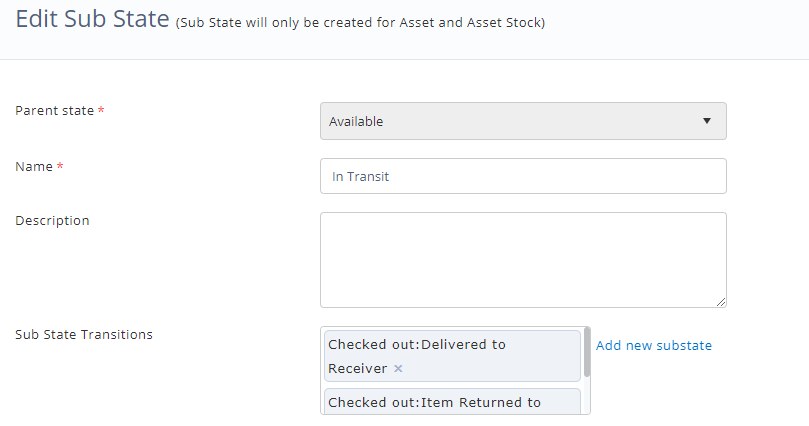The height and width of the screenshot is (426, 809).
Task: Click the red asterisk beside Parent state
Action: 102,111
